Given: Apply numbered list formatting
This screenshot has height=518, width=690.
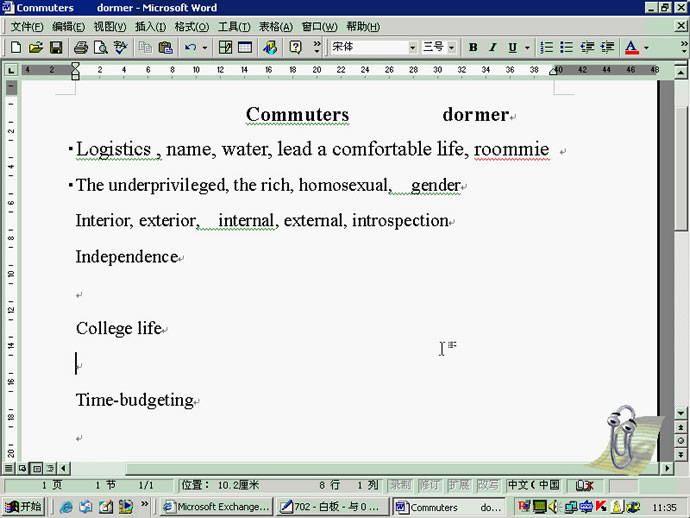Looking at the screenshot, I should click(547, 47).
